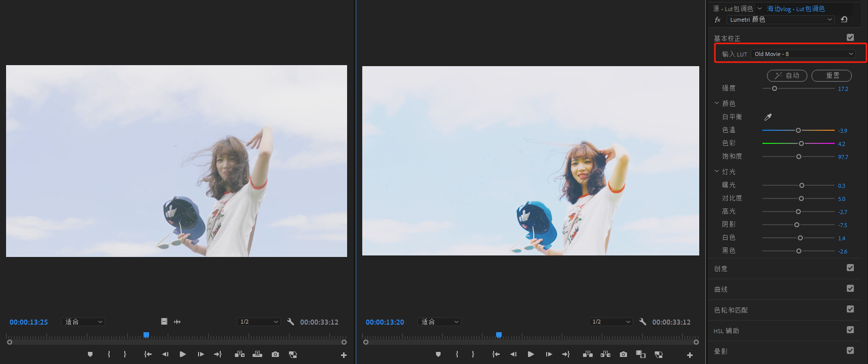Toggle the 晕影 section checkbox
Screen dimensions: 868x364
click(x=850, y=350)
